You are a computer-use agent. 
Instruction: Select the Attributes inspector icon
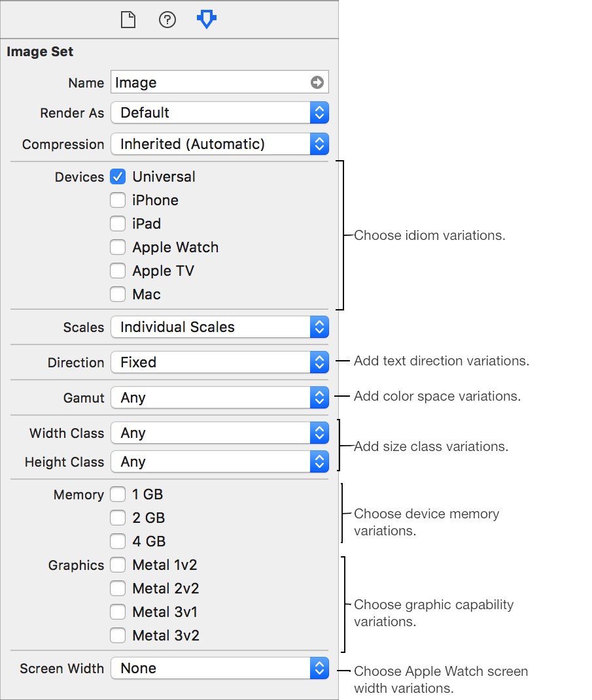(x=207, y=20)
